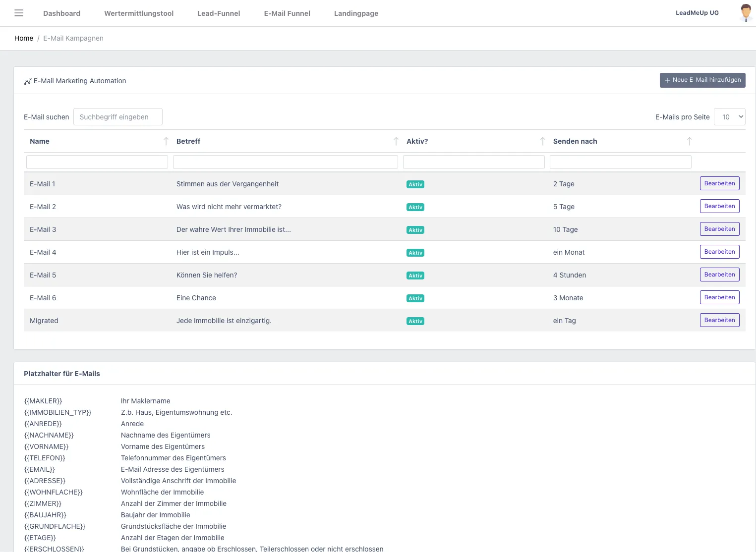Go back via the Home breadcrumb link

[23, 38]
